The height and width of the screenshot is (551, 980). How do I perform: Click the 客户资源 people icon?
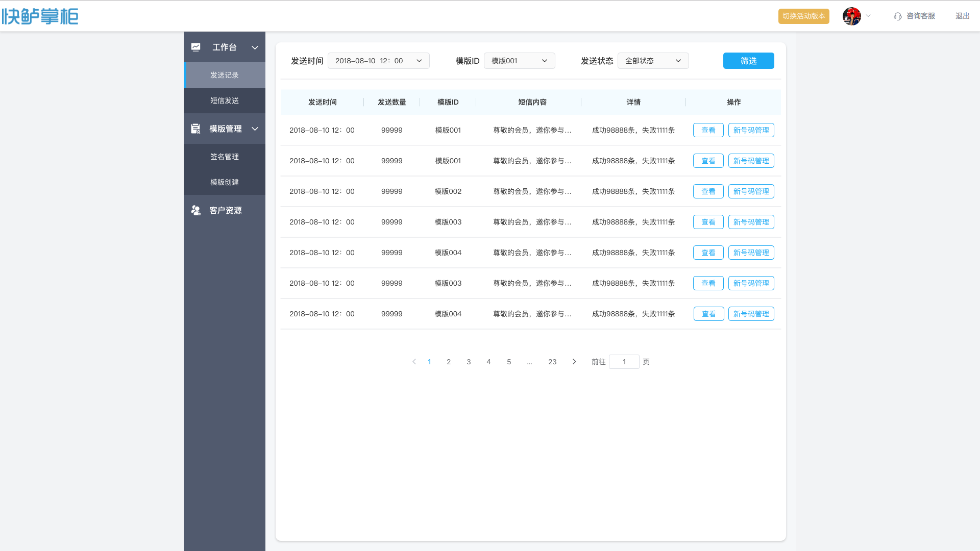(x=196, y=210)
